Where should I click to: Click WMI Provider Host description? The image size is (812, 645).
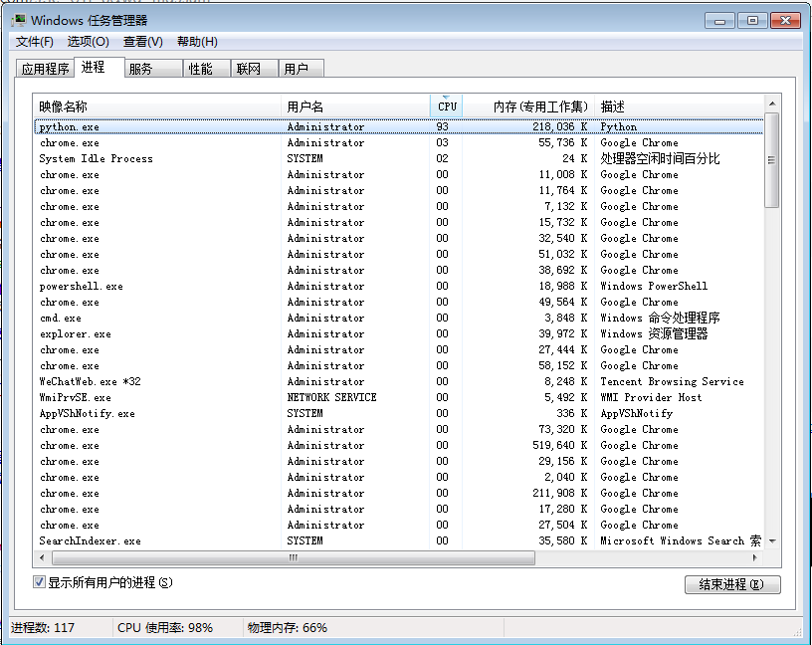coord(651,397)
